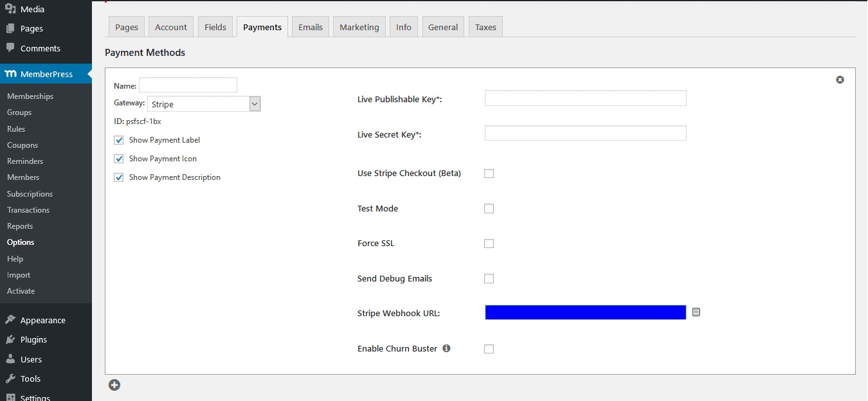Tick the Force SSL checkbox
Screen dimensions: 868x401
(489, 244)
